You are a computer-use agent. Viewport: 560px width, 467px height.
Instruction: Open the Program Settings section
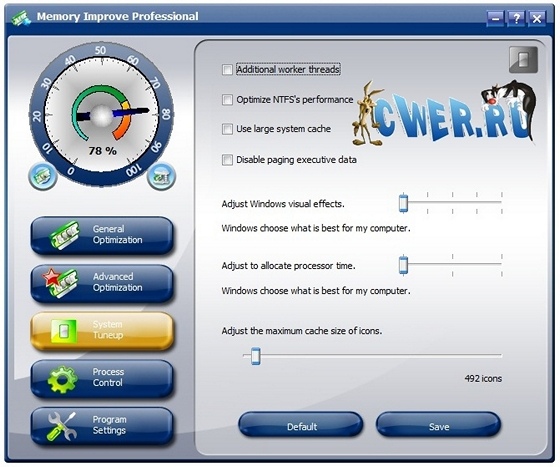click(x=102, y=426)
